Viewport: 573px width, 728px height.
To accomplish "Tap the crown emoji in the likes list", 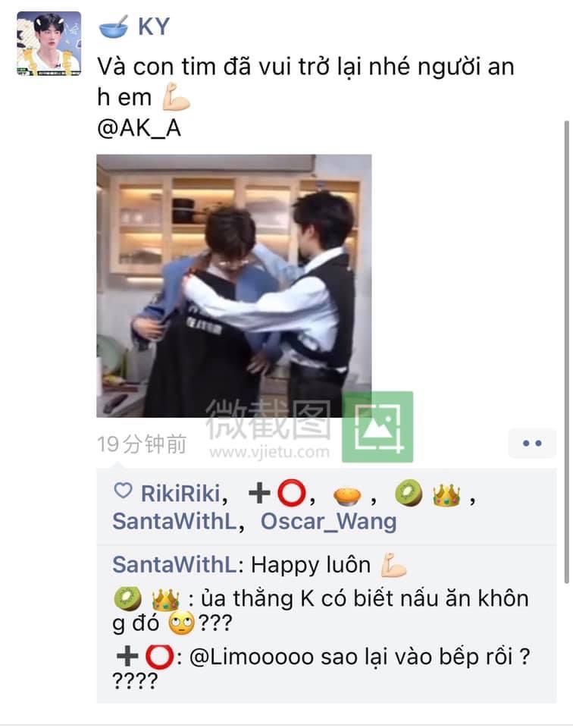I will click(x=446, y=494).
